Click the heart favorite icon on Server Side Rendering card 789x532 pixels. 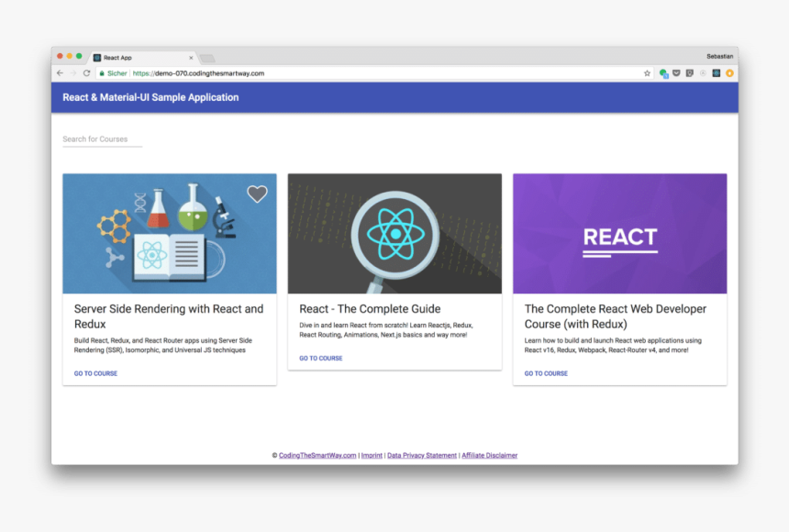pos(257,194)
